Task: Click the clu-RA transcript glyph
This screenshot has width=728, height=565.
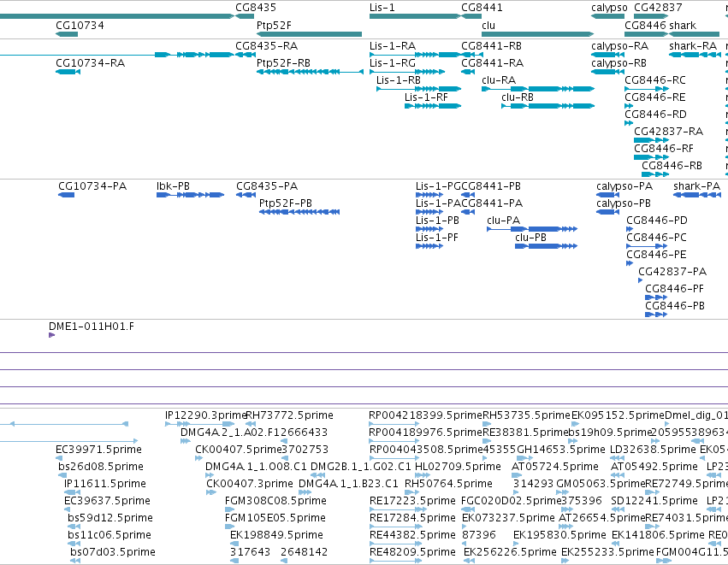Action: pyautogui.click(x=537, y=89)
